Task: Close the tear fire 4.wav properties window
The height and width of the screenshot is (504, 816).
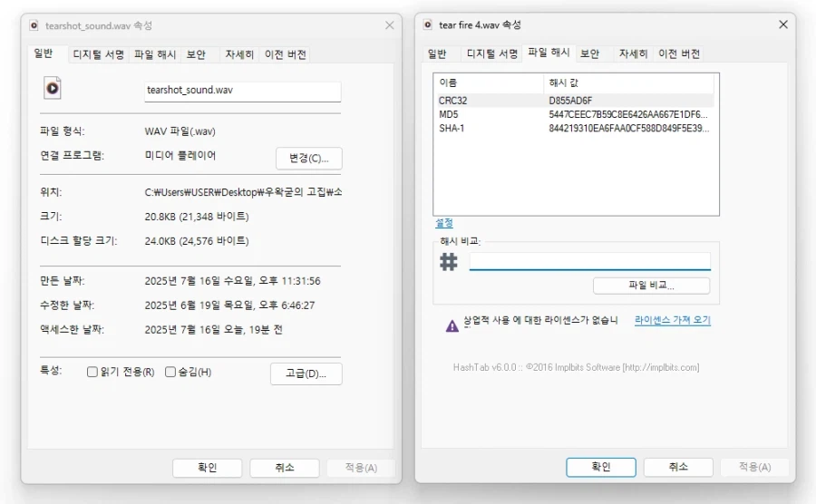Action: point(783,24)
